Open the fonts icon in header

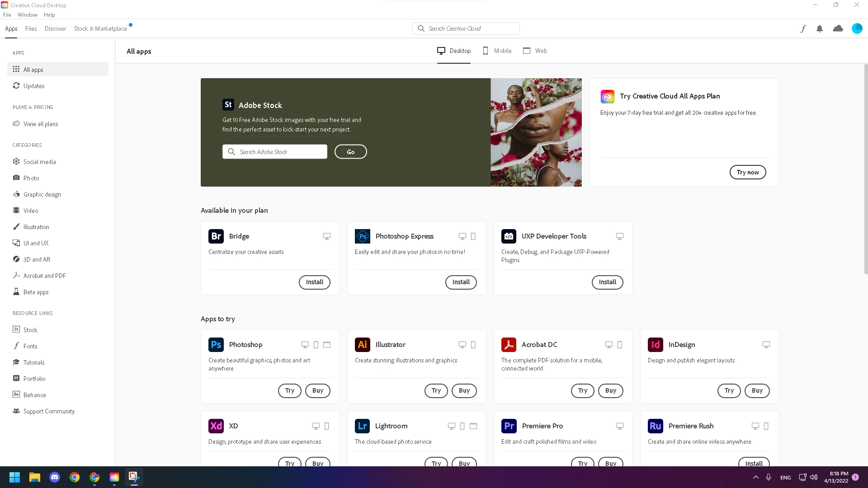tap(803, 29)
